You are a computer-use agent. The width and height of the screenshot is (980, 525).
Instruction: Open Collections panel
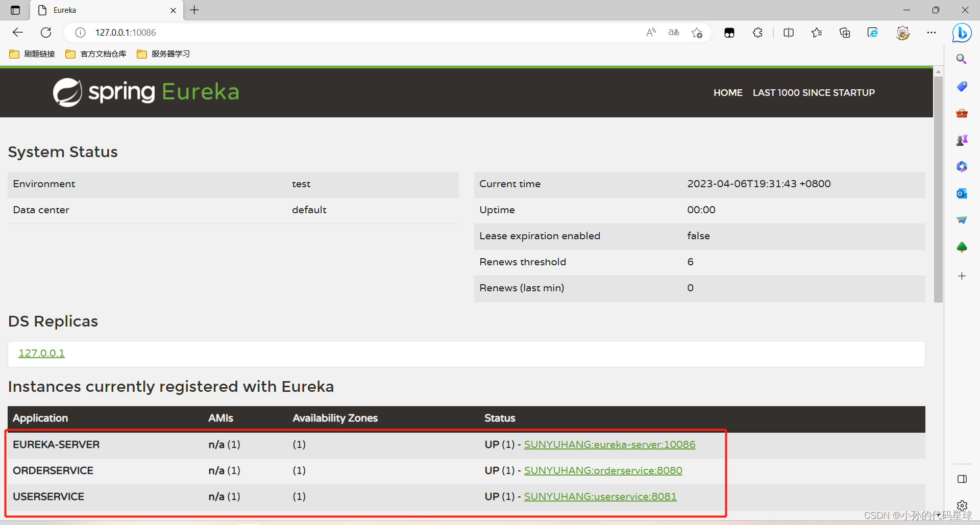[x=845, y=33]
